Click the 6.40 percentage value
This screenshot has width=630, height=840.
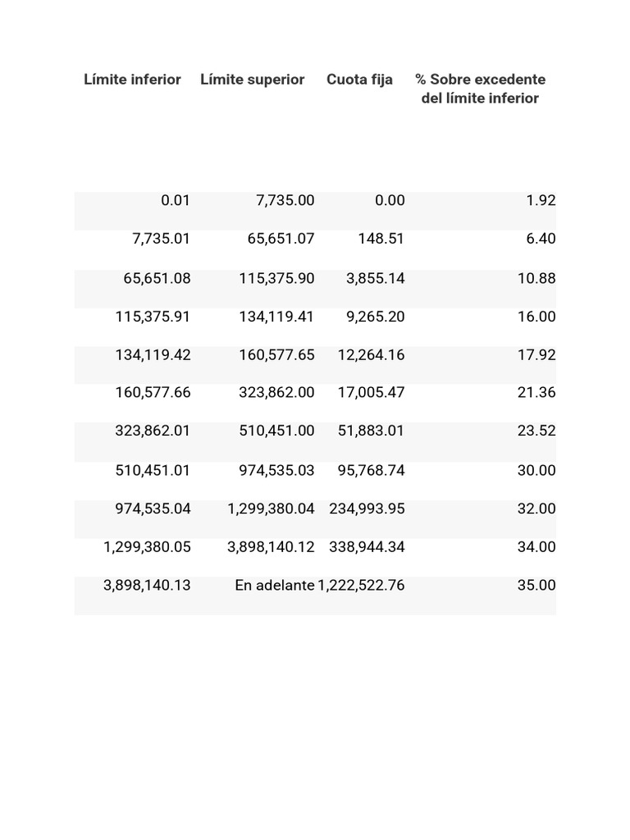(x=536, y=239)
